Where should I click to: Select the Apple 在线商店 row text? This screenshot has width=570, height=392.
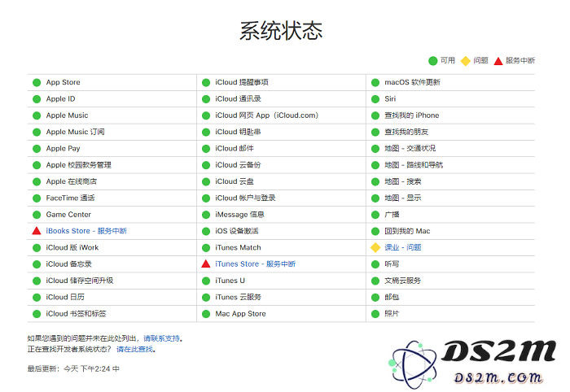pyautogui.click(x=72, y=181)
